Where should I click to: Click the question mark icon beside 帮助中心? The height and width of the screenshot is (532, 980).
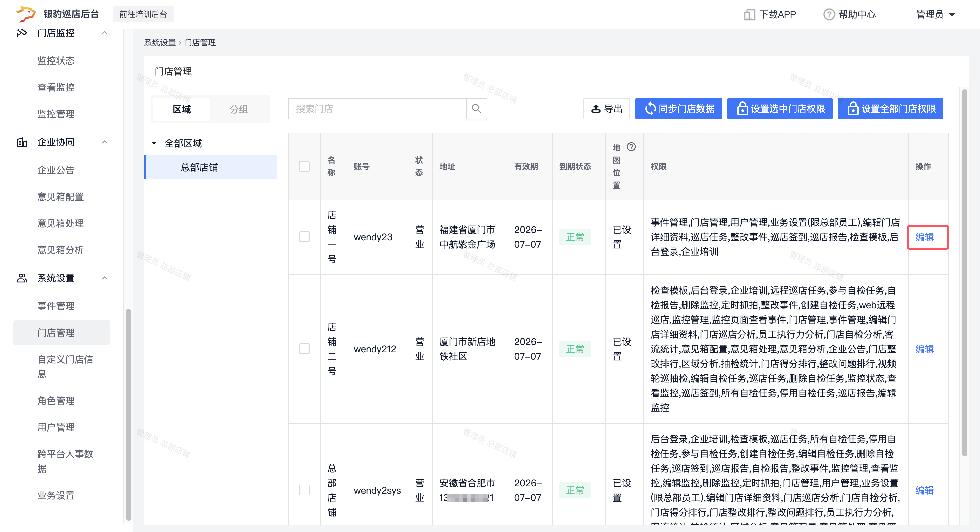pos(829,14)
